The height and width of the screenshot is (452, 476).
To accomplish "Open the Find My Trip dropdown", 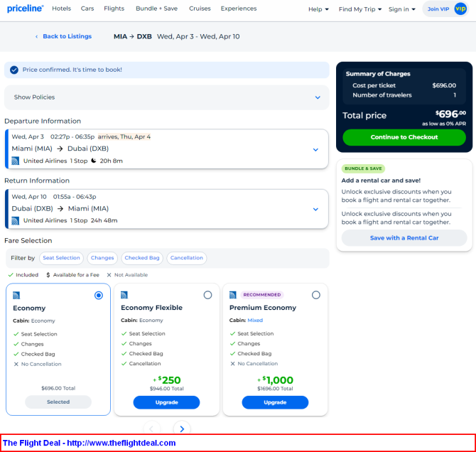I will click(360, 9).
